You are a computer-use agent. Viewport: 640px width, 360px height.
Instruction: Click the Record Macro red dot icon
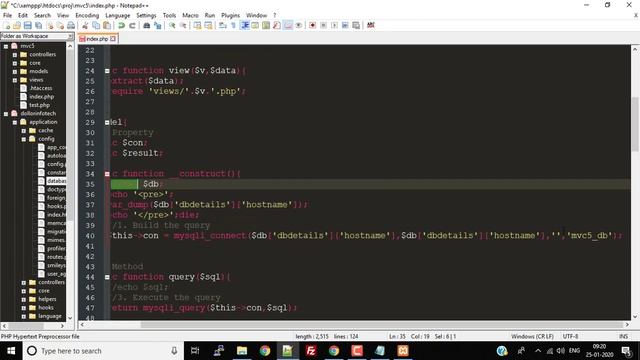coord(312,25)
